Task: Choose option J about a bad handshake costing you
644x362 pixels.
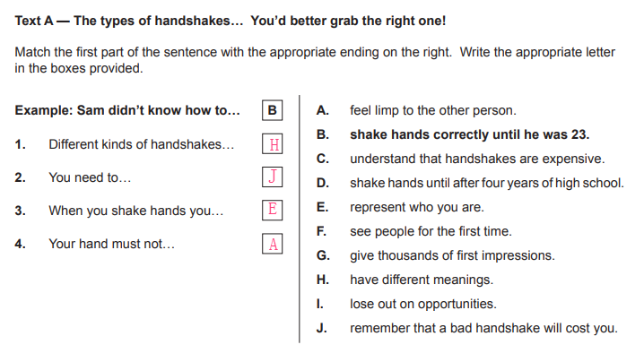Action: tap(483, 328)
